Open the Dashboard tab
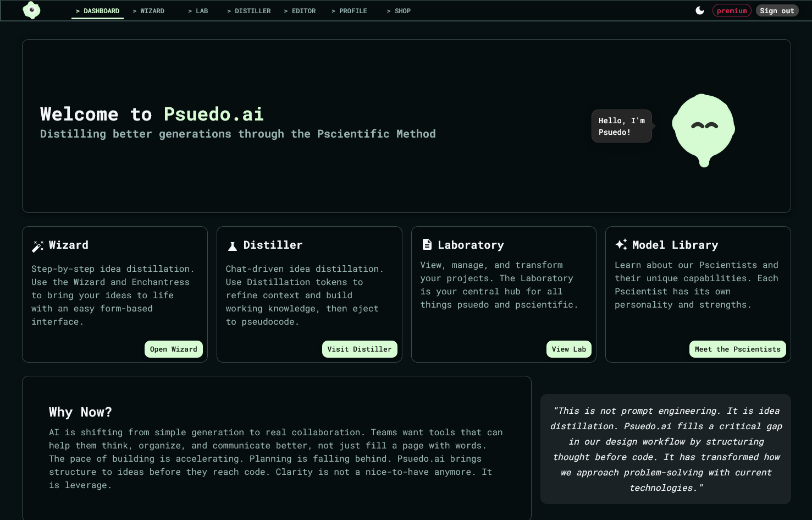 97,11
